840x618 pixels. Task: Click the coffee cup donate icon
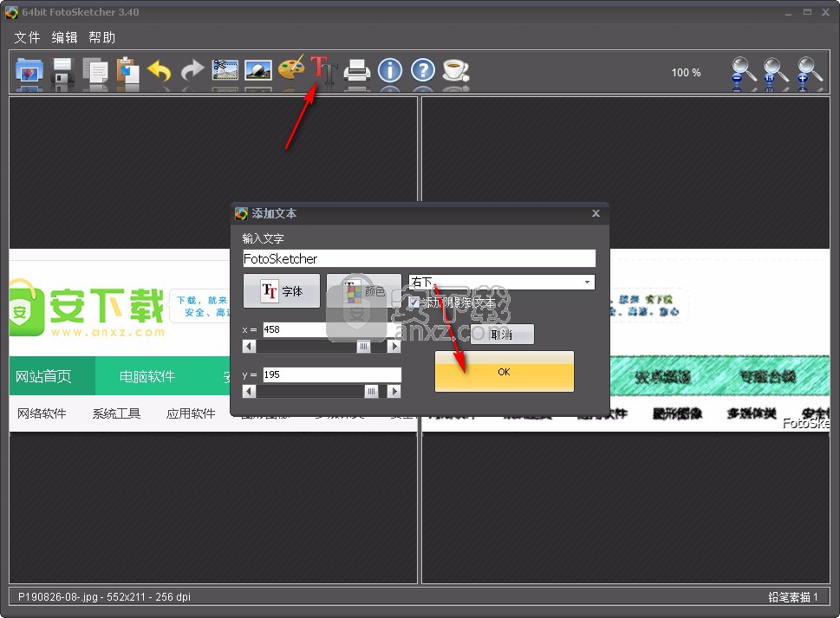pos(456,70)
